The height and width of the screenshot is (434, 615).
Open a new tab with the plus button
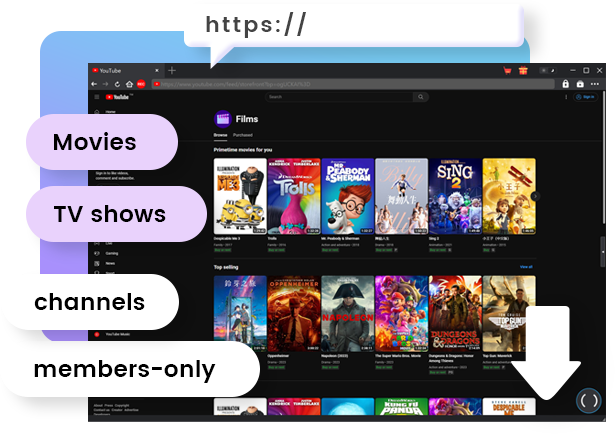point(172,71)
